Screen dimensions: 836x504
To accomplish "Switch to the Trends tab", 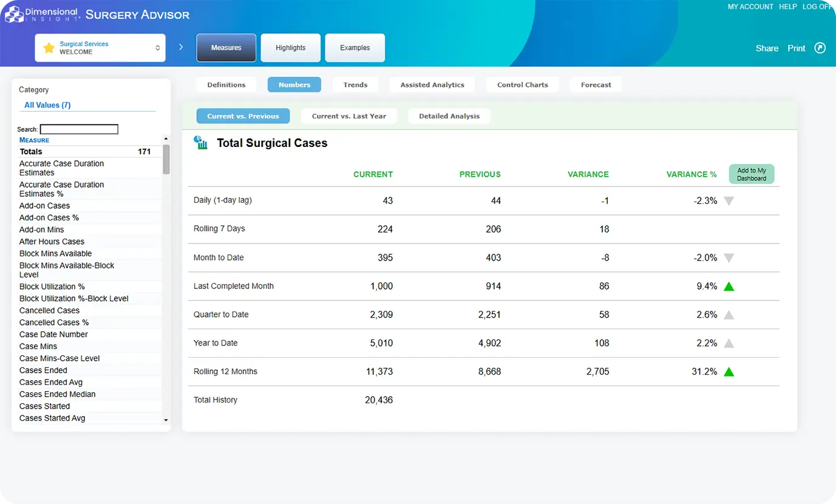I will 355,85.
